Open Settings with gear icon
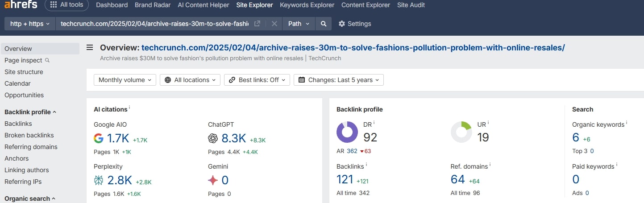This screenshot has height=203, width=644. click(x=355, y=24)
